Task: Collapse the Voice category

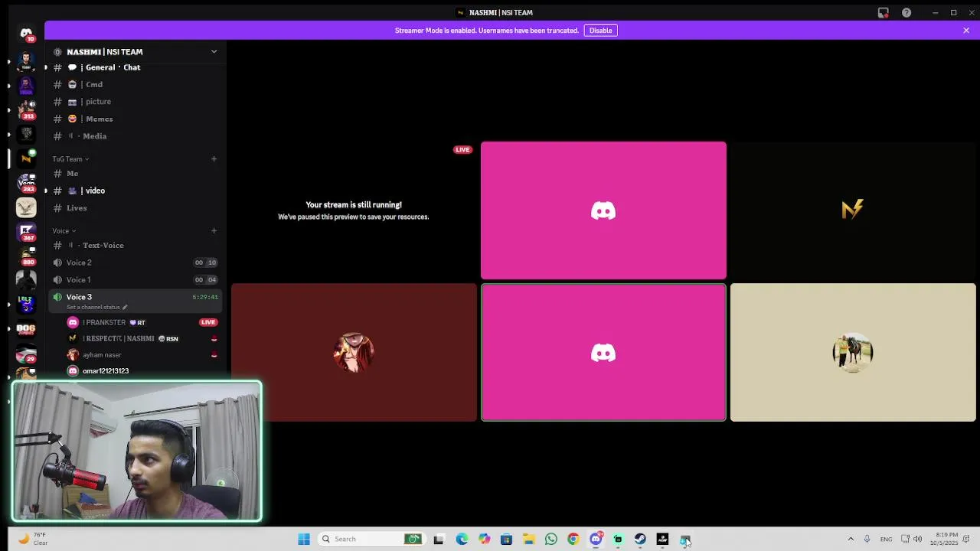Action: [x=64, y=230]
